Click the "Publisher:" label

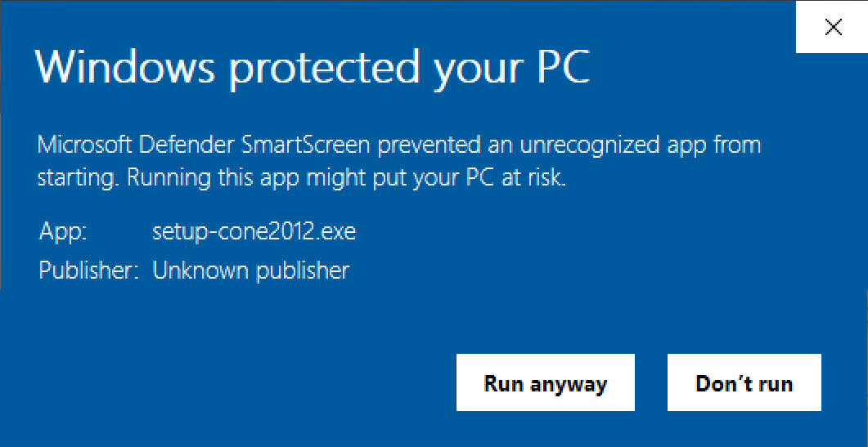coord(88,270)
